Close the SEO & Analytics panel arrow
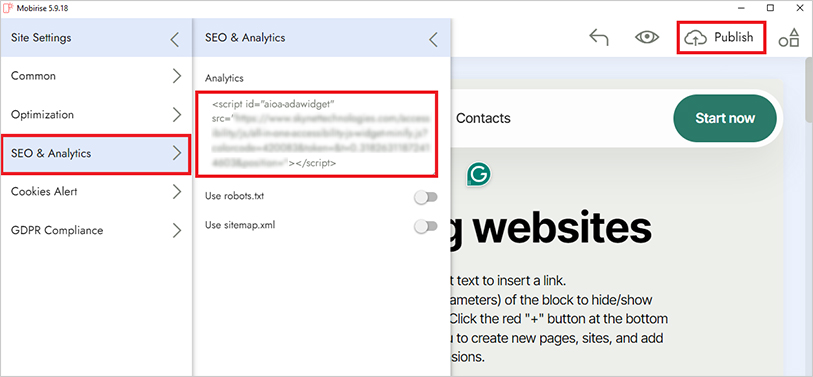Viewport: 813px width, 377px height. tap(433, 39)
